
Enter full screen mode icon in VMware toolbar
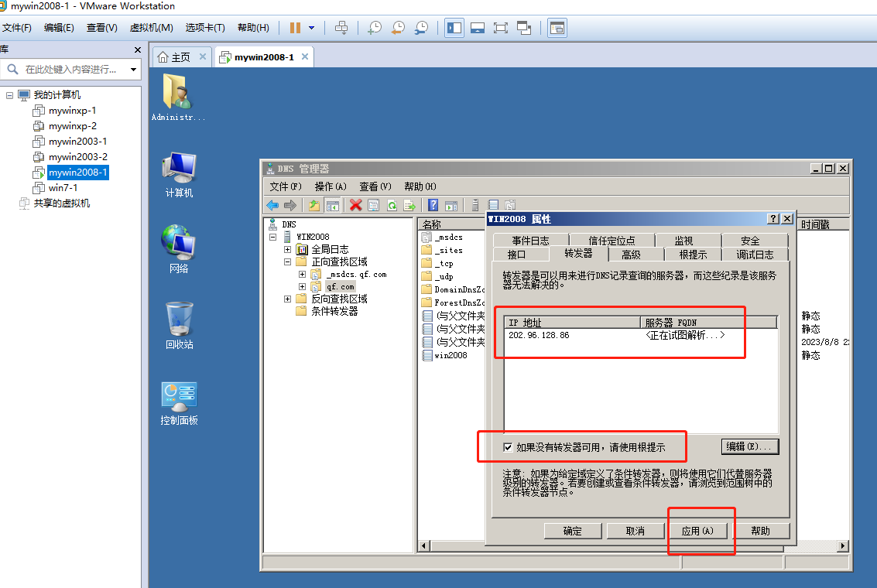point(501,27)
